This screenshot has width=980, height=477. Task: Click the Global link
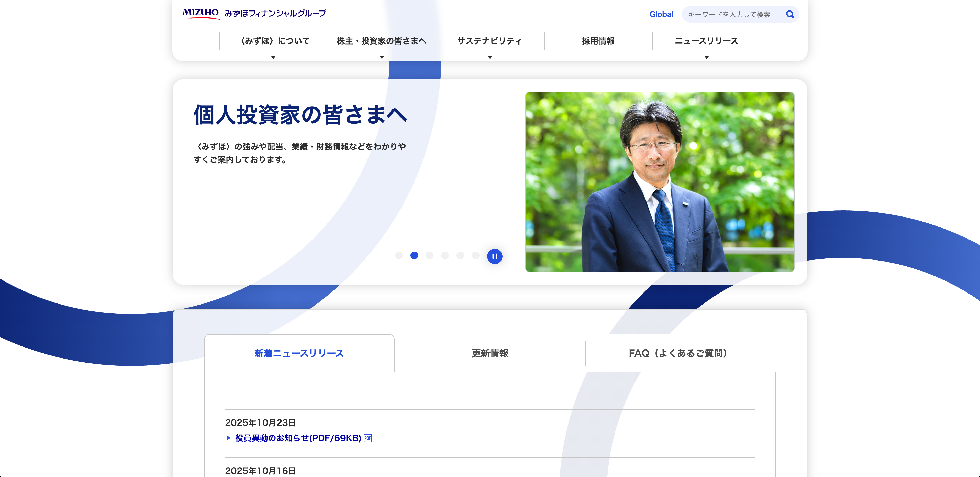point(661,15)
